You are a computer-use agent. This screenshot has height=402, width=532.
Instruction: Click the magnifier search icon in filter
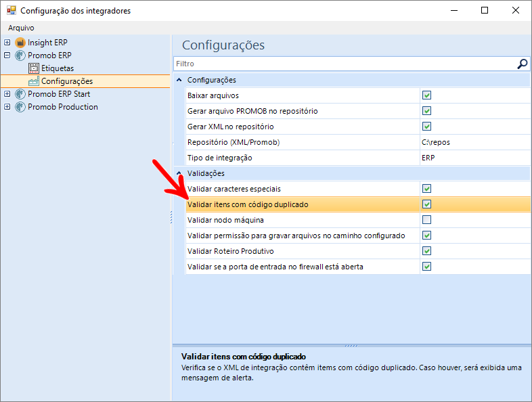click(x=522, y=64)
